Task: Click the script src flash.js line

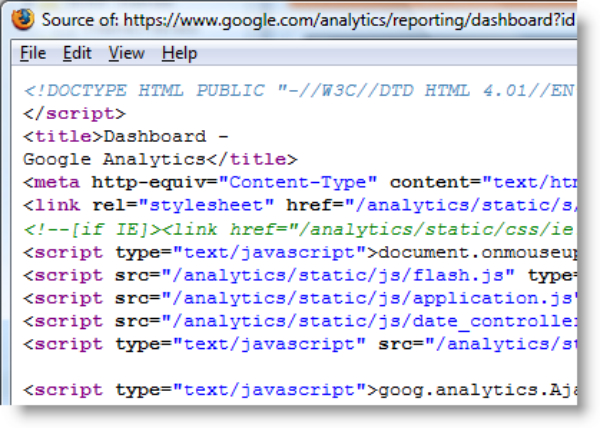Action: [300, 275]
